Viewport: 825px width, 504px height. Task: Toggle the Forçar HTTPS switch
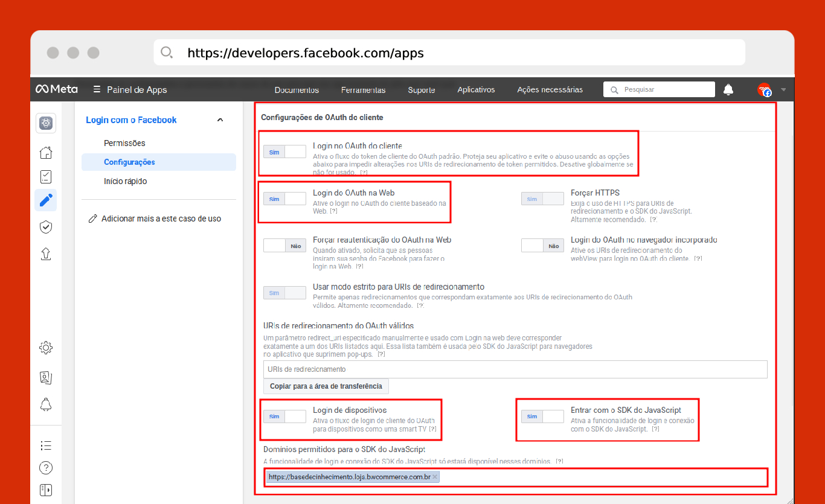tap(542, 199)
